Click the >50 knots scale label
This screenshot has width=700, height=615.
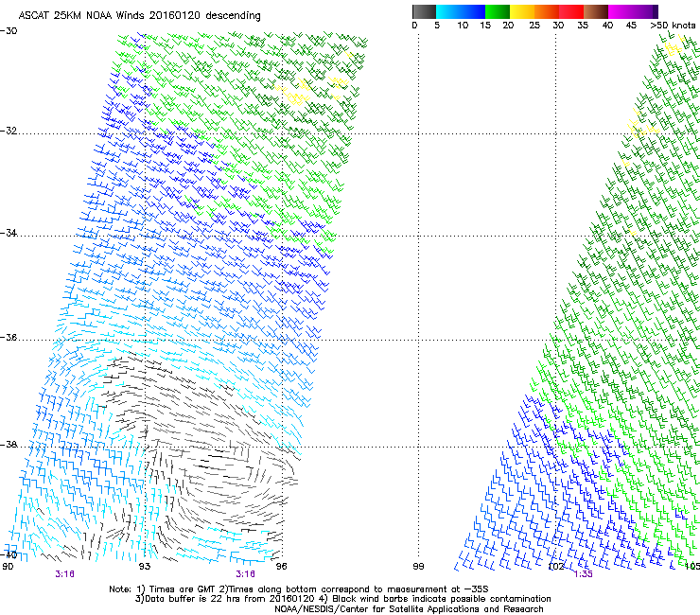[x=673, y=26]
